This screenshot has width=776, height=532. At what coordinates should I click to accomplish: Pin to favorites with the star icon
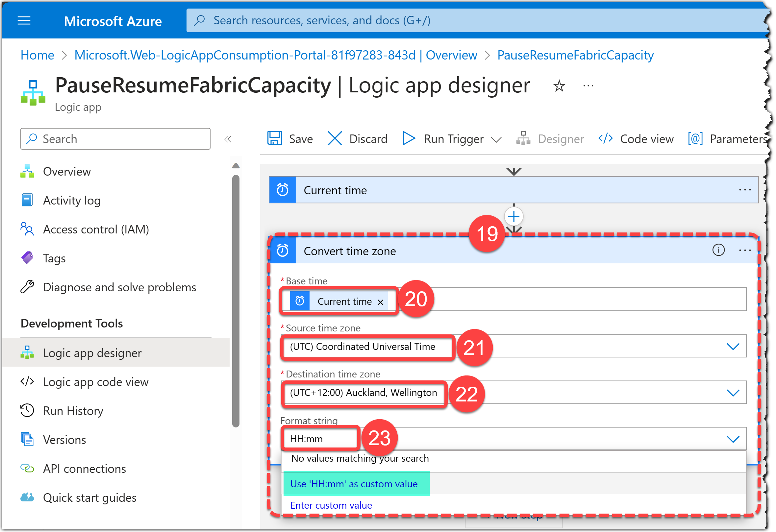click(559, 86)
